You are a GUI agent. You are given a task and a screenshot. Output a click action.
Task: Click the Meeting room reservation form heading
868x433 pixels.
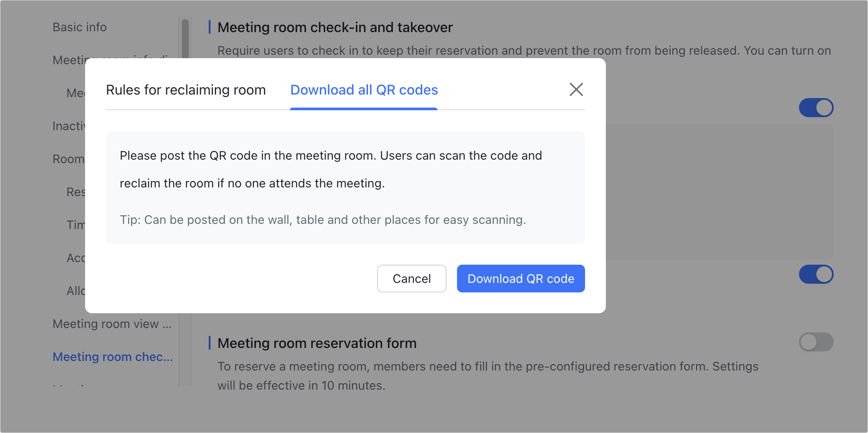coord(316,343)
